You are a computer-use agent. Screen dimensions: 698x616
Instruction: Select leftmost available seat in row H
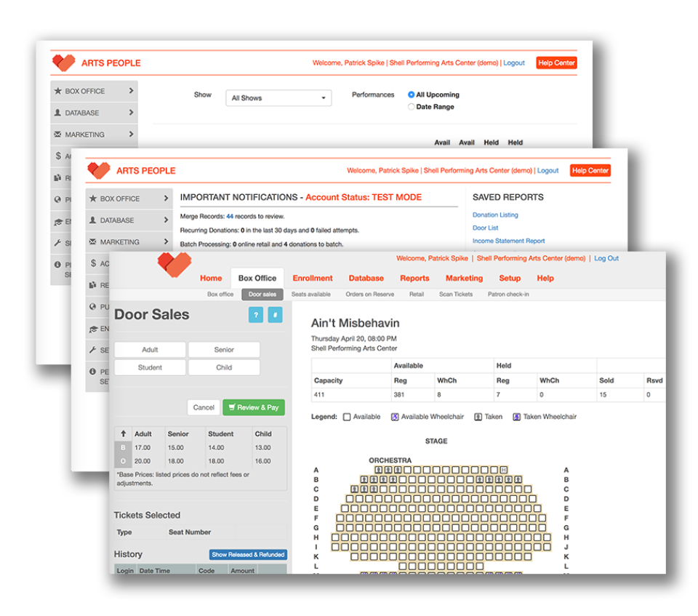click(x=335, y=537)
